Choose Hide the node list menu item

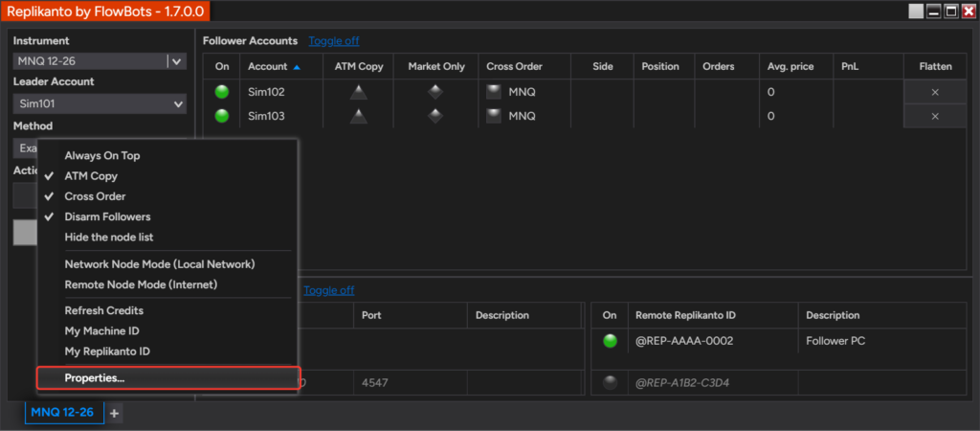tap(109, 238)
